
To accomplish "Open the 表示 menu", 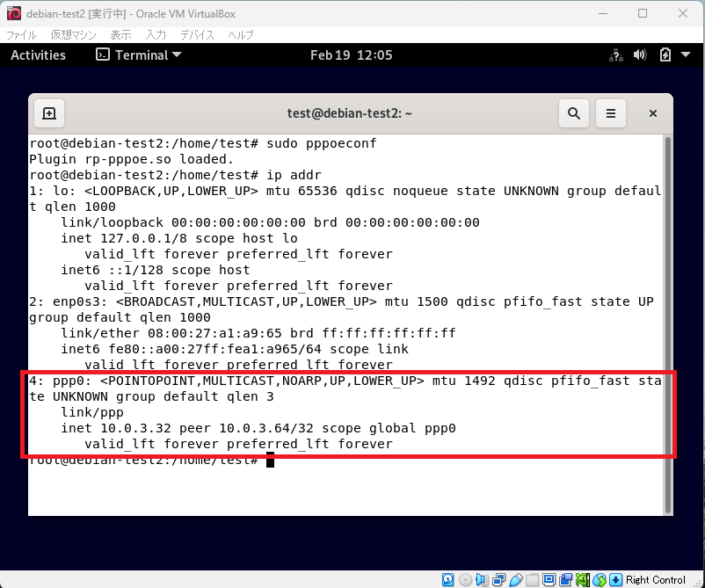I will (x=120, y=34).
